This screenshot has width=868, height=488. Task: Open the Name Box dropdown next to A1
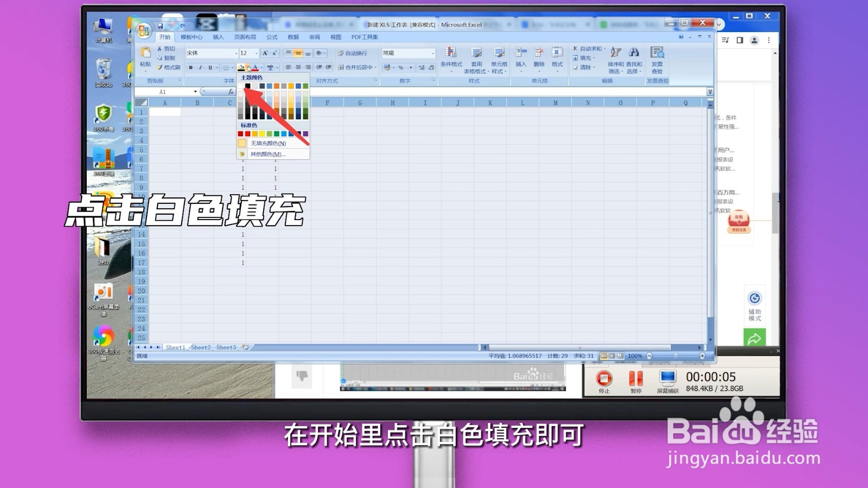[195, 92]
